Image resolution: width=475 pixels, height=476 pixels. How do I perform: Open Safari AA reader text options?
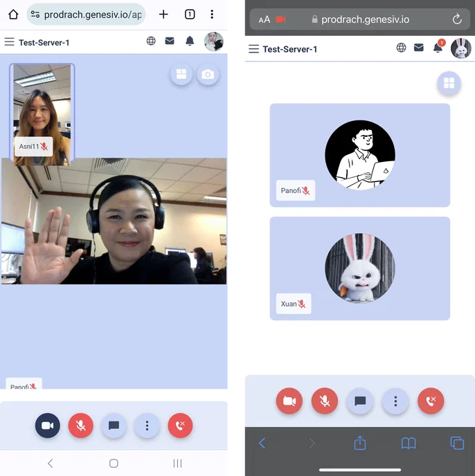(x=264, y=20)
